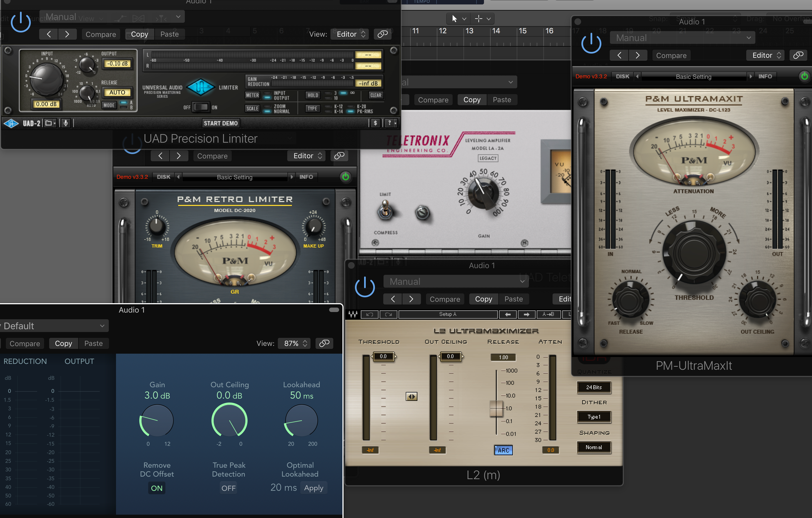
Task: Flip the COMPRESS/LIMIT switch on the Teletronix LA-2A
Action: coord(385,212)
